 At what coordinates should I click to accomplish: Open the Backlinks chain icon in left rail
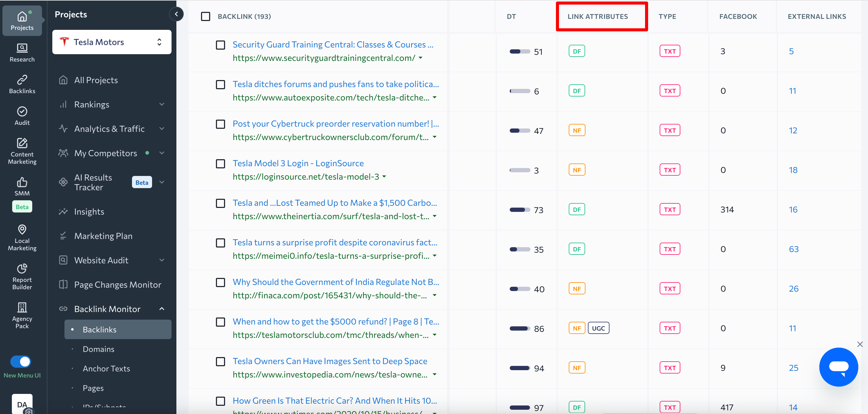[22, 79]
